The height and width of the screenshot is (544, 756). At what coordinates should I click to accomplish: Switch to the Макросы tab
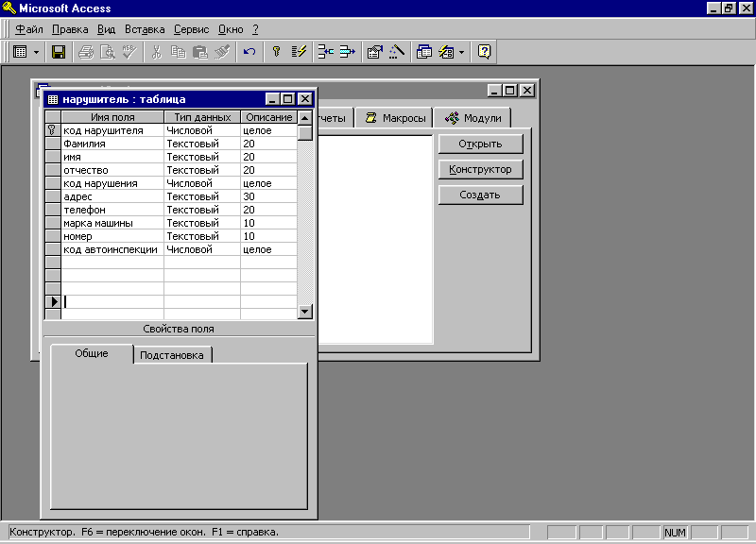tap(395, 118)
